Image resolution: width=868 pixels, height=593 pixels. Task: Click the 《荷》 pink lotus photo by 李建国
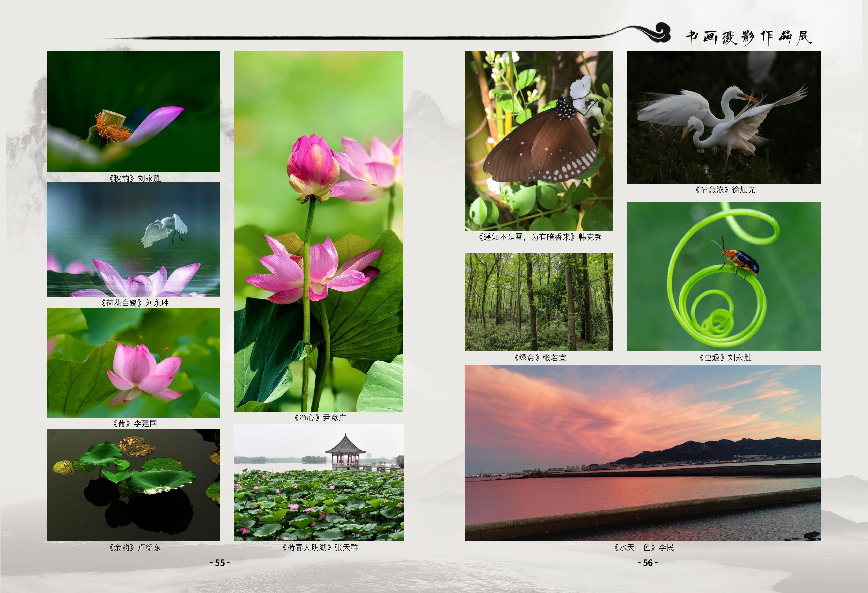[133, 363]
